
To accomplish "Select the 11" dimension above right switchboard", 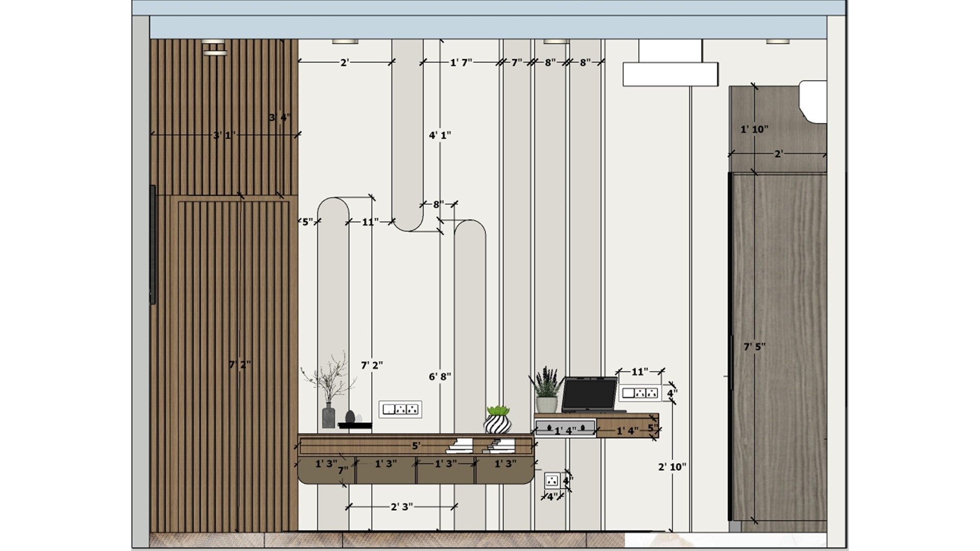I will 640,371.
